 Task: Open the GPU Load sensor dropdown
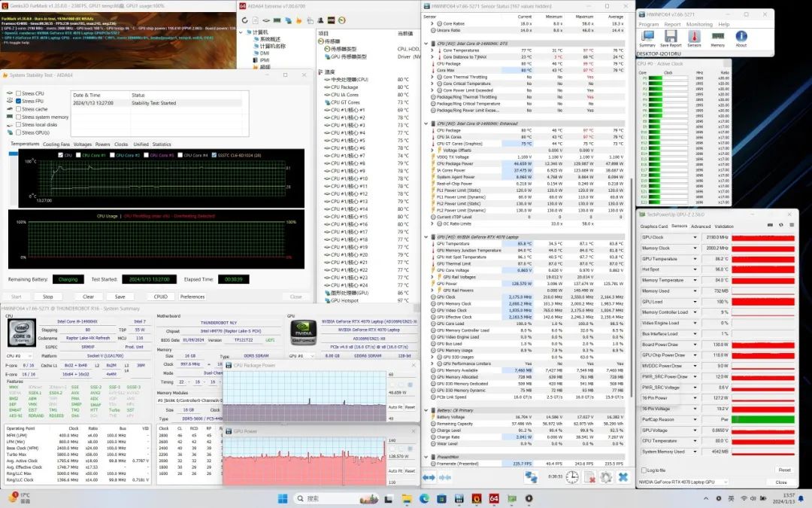pyautogui.click(x=695, y=302)
